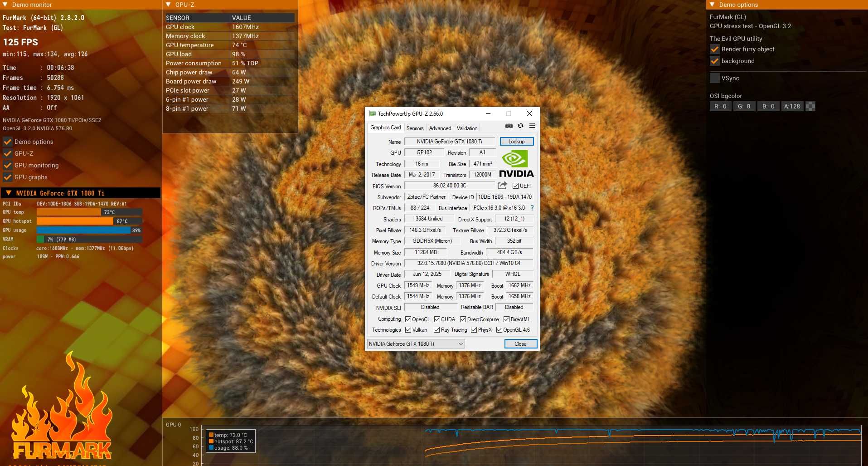Open the GPU-Z hamburger menu
This screenshot has width=868, height=466.
point(532,126)
